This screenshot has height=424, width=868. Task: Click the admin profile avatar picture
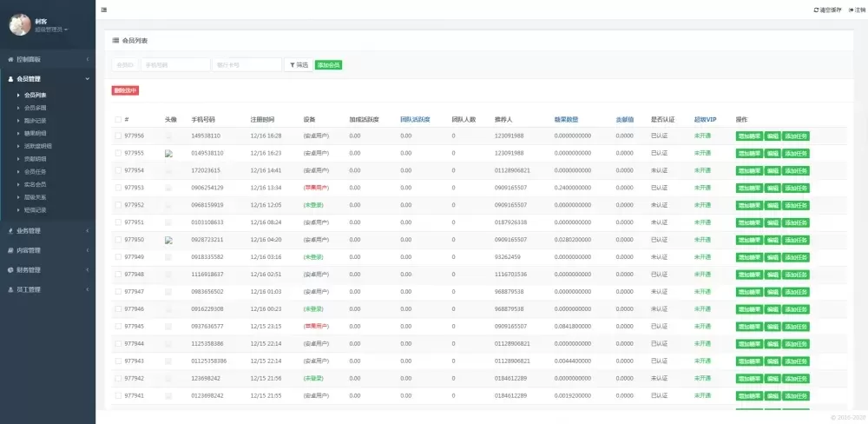point(19,24)
